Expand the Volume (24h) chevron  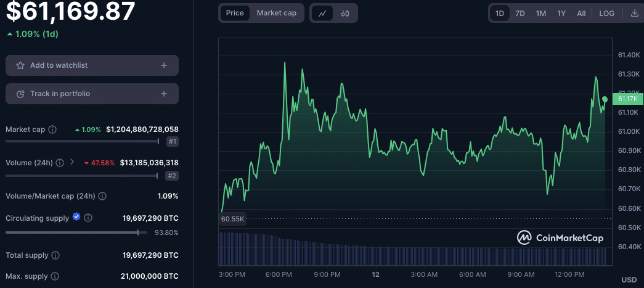72,162
